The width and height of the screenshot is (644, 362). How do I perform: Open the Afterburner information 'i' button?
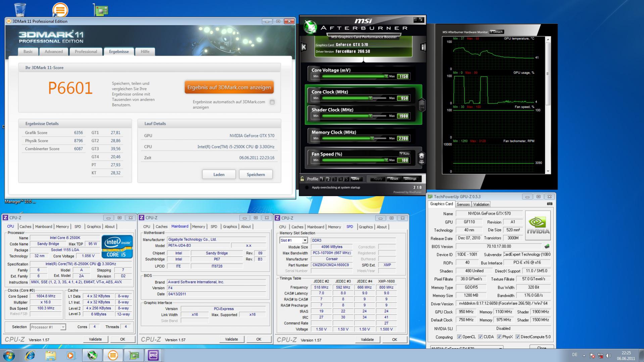coord(423,47)
